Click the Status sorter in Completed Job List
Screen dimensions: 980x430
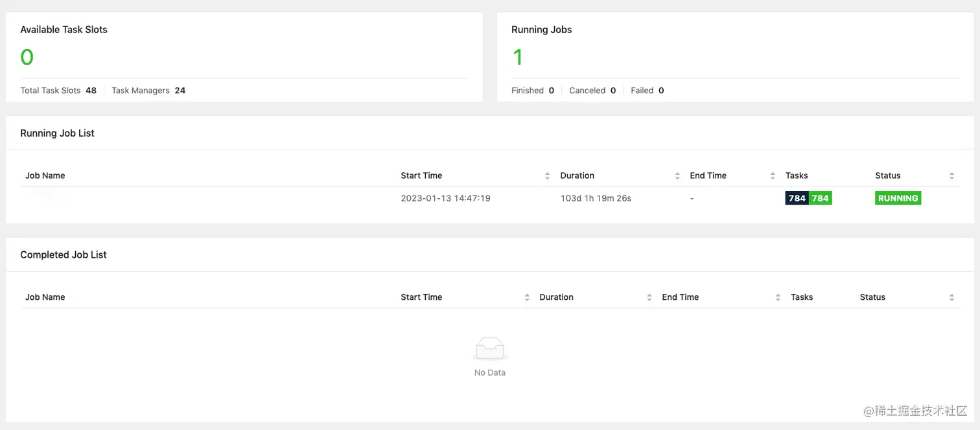[x=951, y=297]
